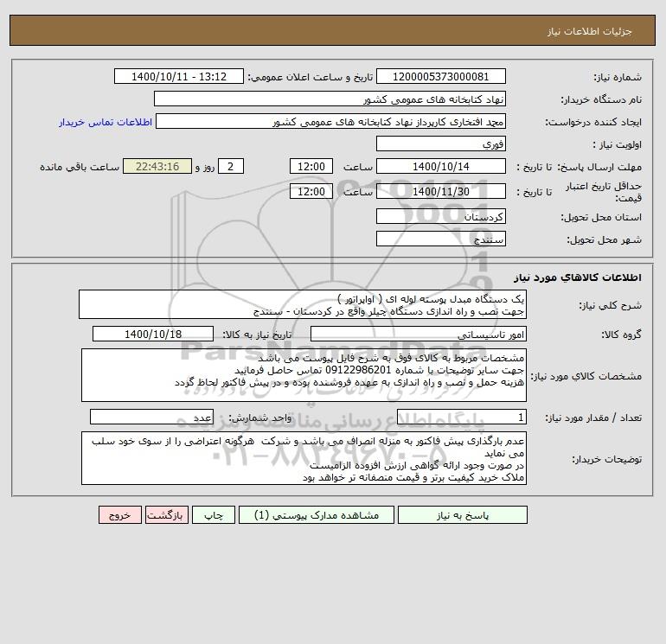The width and height of the screenshot is (666, 644).
Task: Click the تعداد / مقدار مورد نیاز label
Action: click(593, 418)
